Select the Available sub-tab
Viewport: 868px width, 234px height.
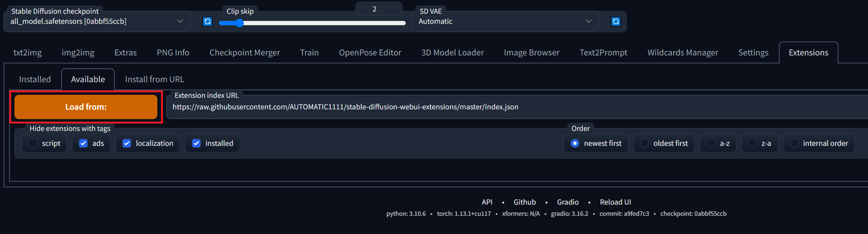coord(88,79)
